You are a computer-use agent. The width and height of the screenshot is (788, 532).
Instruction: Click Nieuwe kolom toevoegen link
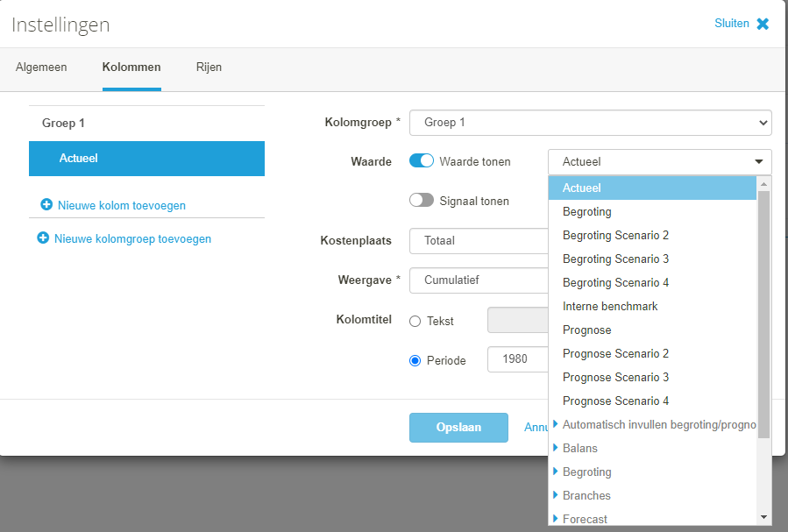(122, 205)
